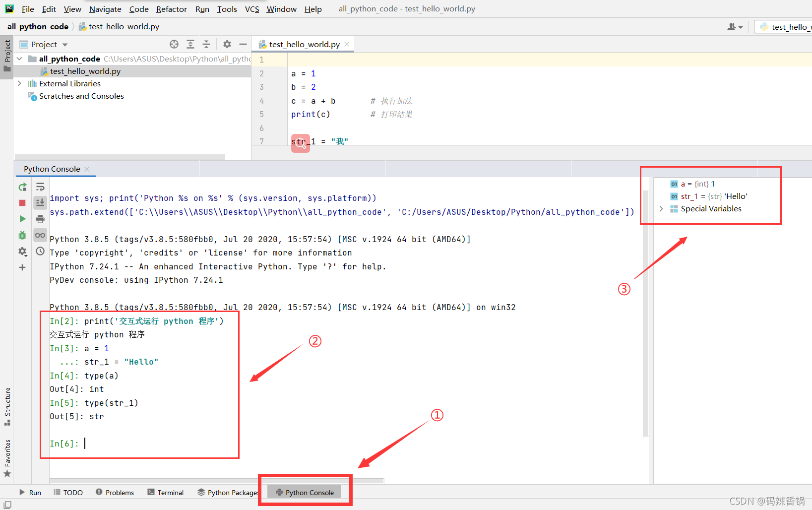812x510 pixels.
Task: Open the Favorites side panel
Action: pos(7,458)
